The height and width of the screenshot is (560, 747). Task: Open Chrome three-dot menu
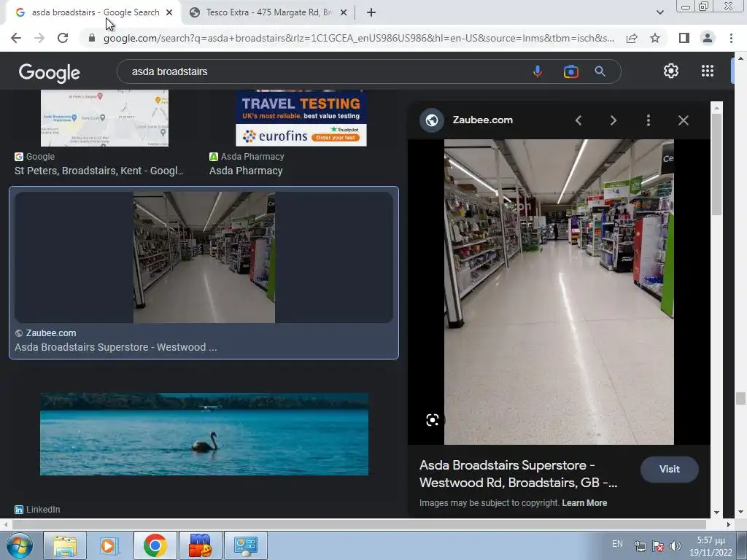[x=731, y=38]
